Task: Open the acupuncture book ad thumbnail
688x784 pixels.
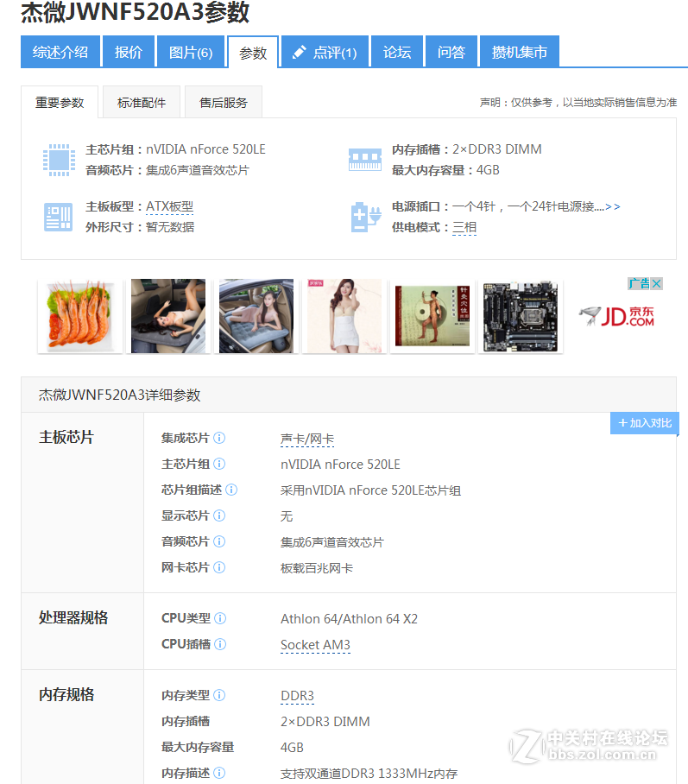Action: (432, 316)
